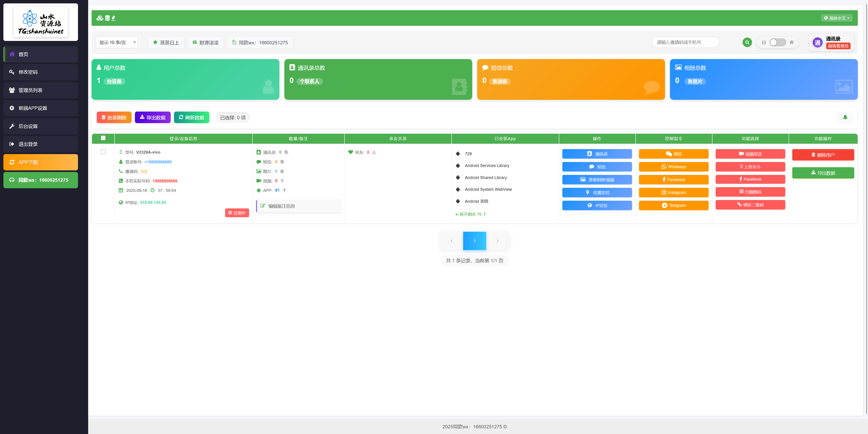
Task: Check the select-all header checkbox
Action: [x=103, y=138]
